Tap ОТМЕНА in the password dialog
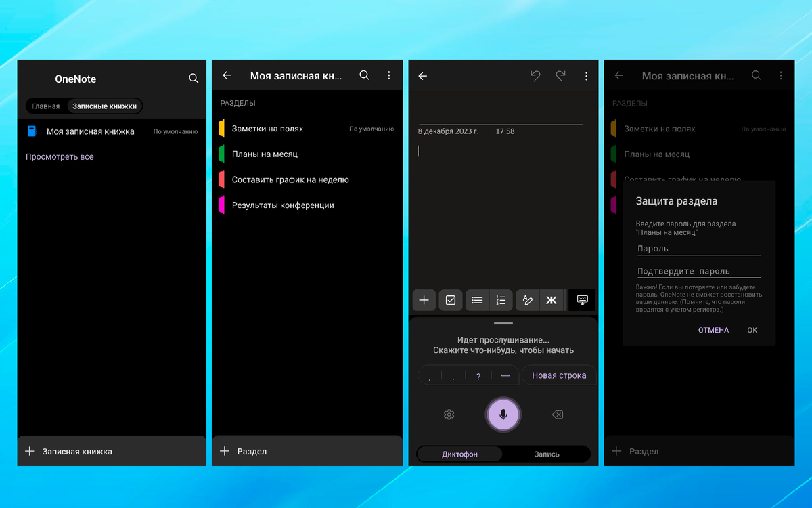812x508 pixels. tap(714, 330)
